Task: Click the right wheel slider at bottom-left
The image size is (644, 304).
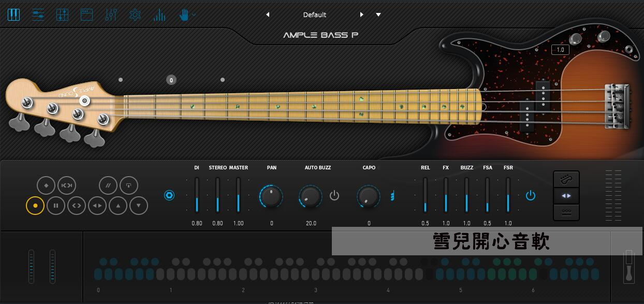Action: [52, 267]
